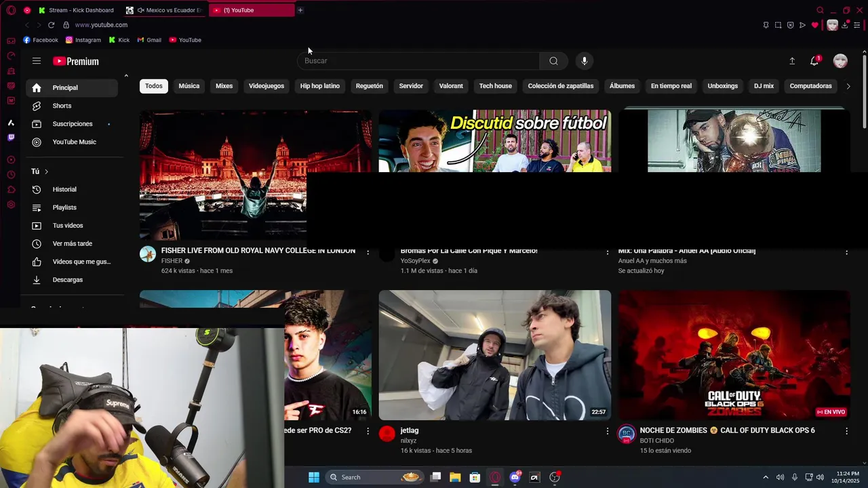Screen dimensions: 868x488
Task: Open Twitch in the Opera sidebar
Action: (11, 138)
